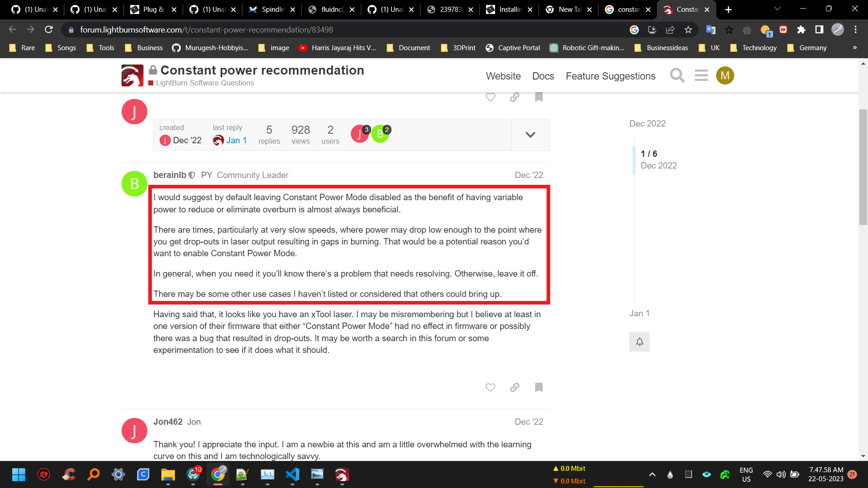The width and height of the screenshot is (868, 488).
Task: Bookmark berainlb's post
Action: coord(538,387)
